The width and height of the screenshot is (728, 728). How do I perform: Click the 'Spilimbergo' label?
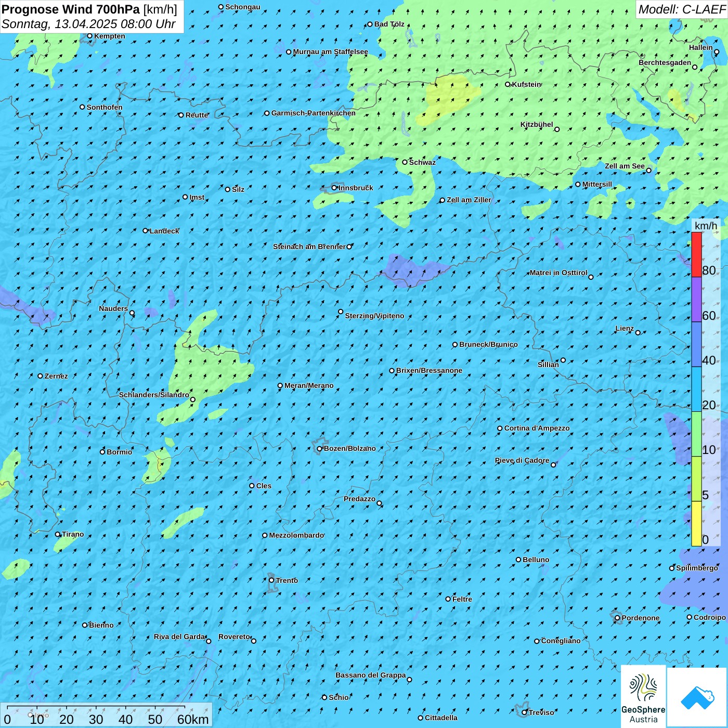[697, 568]
